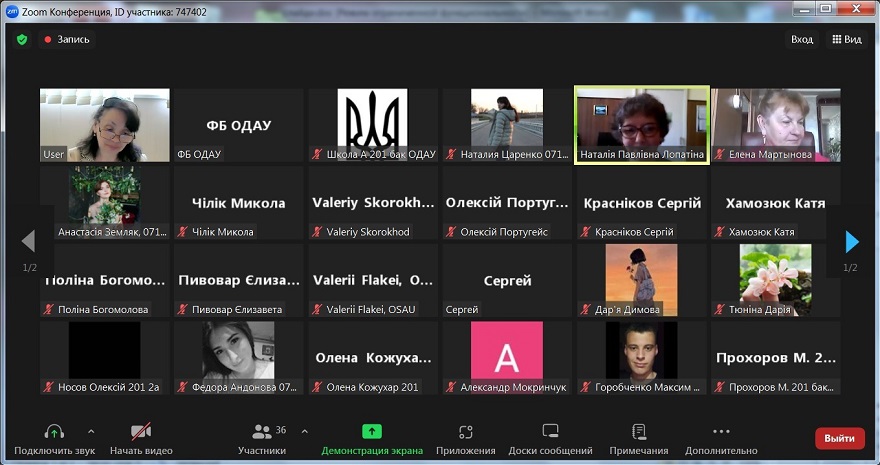Open the Дополнительно more options menu

click(721, 438)
